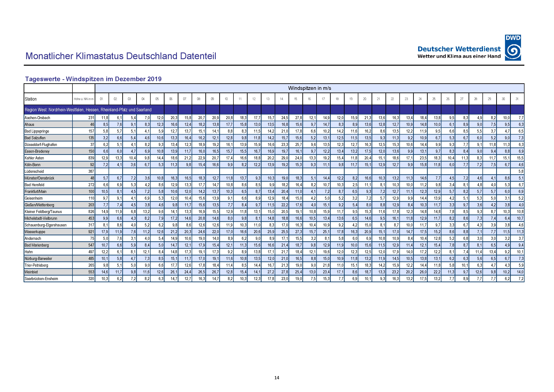Click the DWD spiral logo

513,48
